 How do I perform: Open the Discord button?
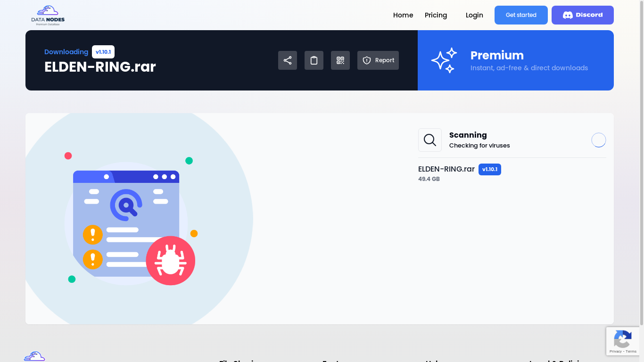583,15
